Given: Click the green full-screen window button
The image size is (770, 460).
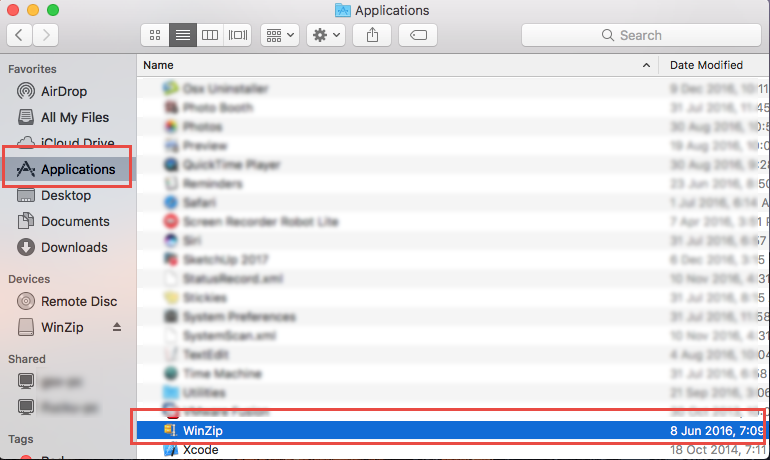Looking at the screenshot, I should [53, 10].
